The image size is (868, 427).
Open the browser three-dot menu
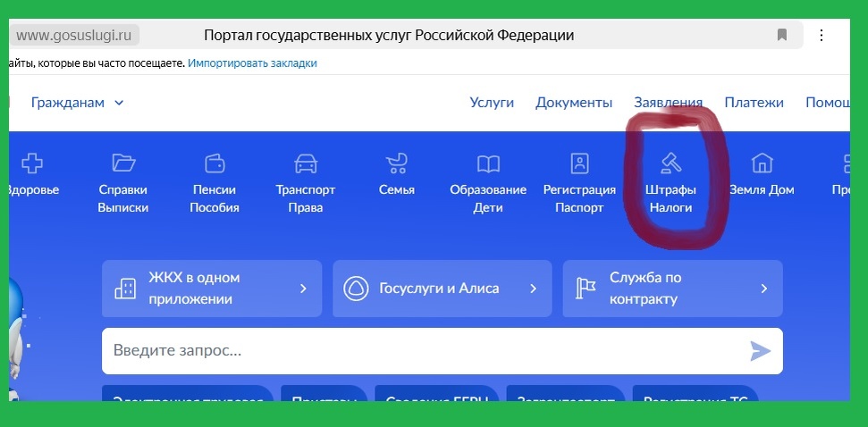pos(822,36)
